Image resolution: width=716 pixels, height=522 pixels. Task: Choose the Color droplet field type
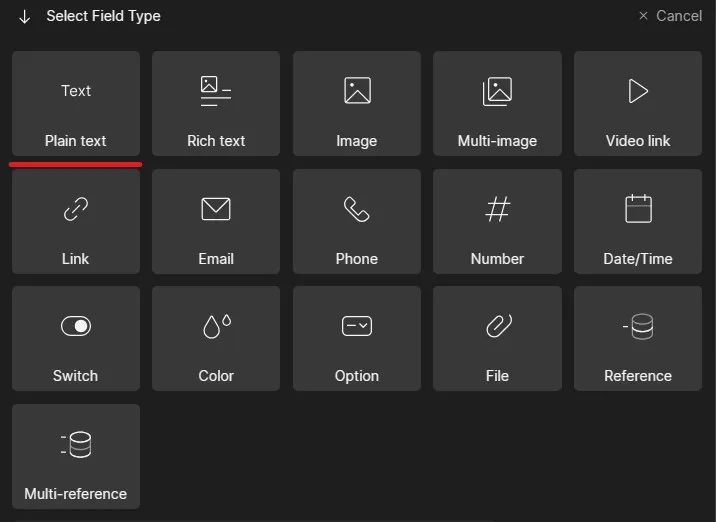(x=216, y=339)
